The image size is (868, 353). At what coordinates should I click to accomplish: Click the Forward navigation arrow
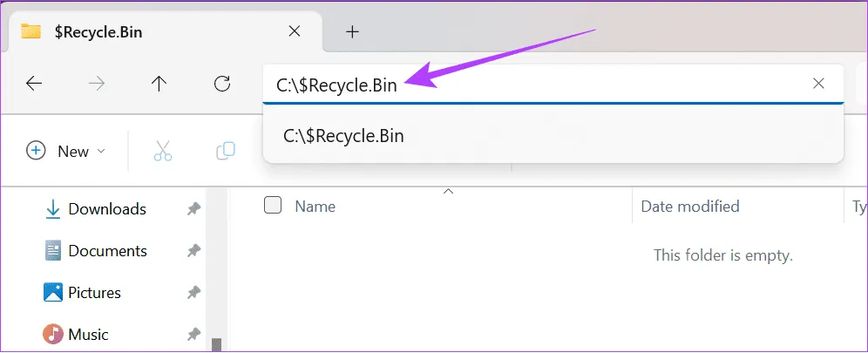pos(97,84)
